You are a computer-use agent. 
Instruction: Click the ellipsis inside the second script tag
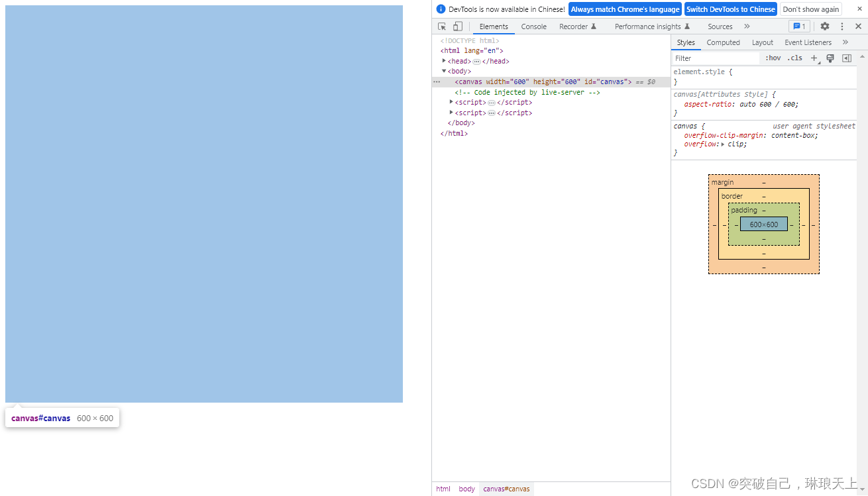(x=492, y=113)
